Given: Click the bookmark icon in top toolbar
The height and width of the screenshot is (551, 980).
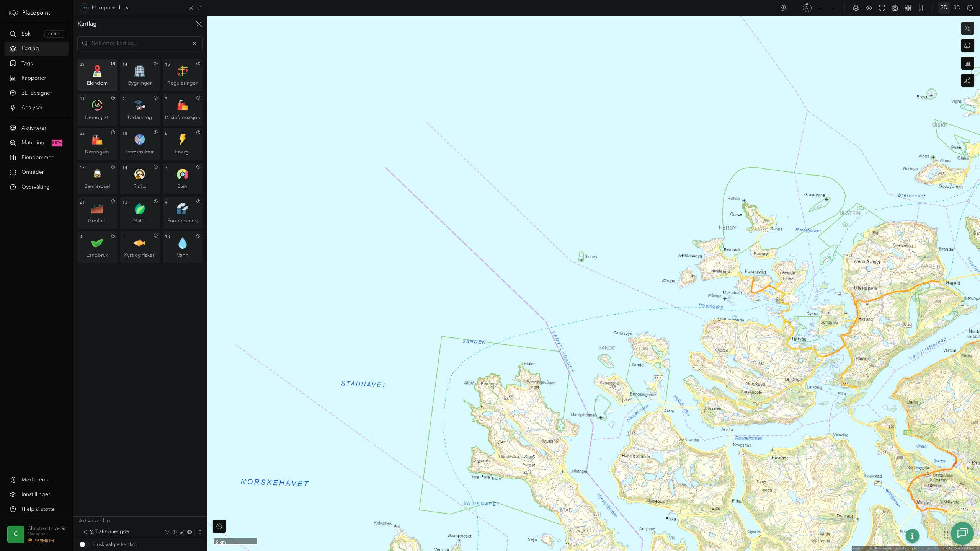Looking at the screenshot, I should (921, 8).
